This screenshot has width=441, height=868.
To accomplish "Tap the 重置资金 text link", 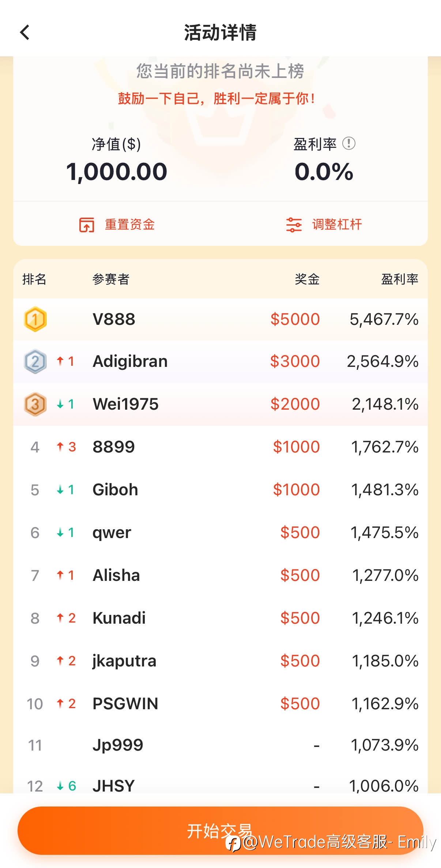I will click(x=130, y=225).
